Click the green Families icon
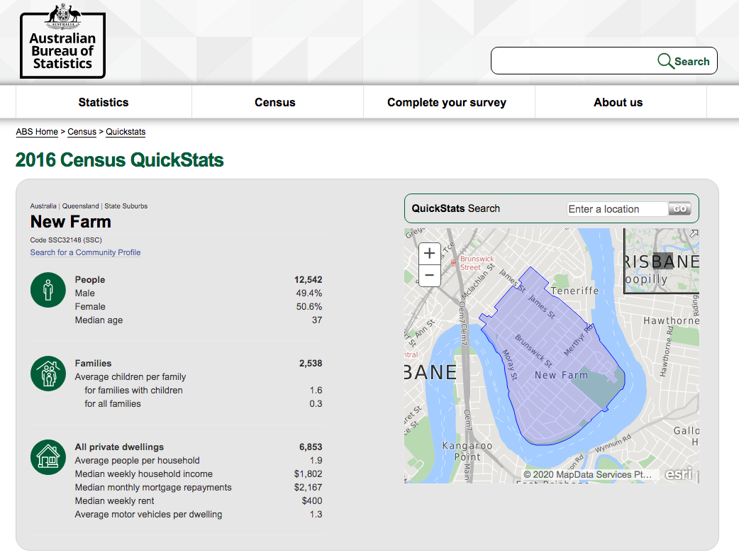 click(48, 373)
